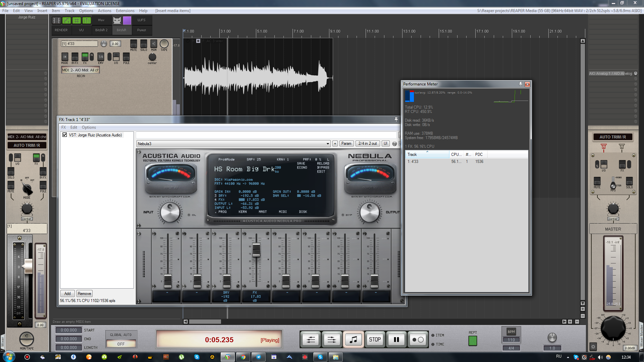Image resolution: width=644 pixels, height=362 pixels.
Task: Open the FX window Options menu
Action: (89, 127)
